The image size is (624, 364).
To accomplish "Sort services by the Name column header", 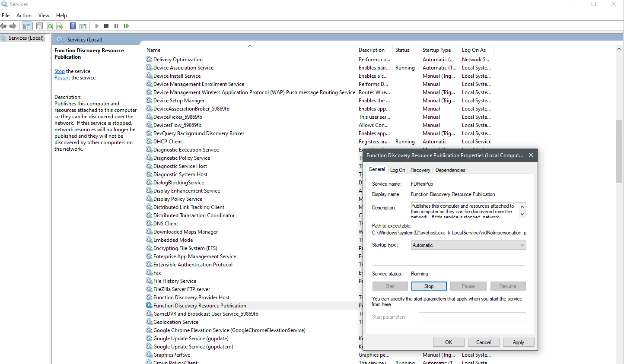I will (153, 50).
